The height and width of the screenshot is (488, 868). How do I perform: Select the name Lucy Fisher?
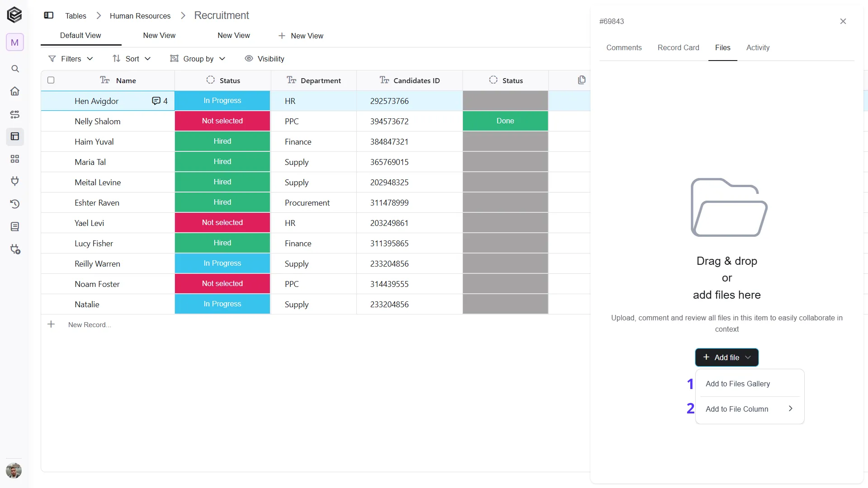[94, 244]
